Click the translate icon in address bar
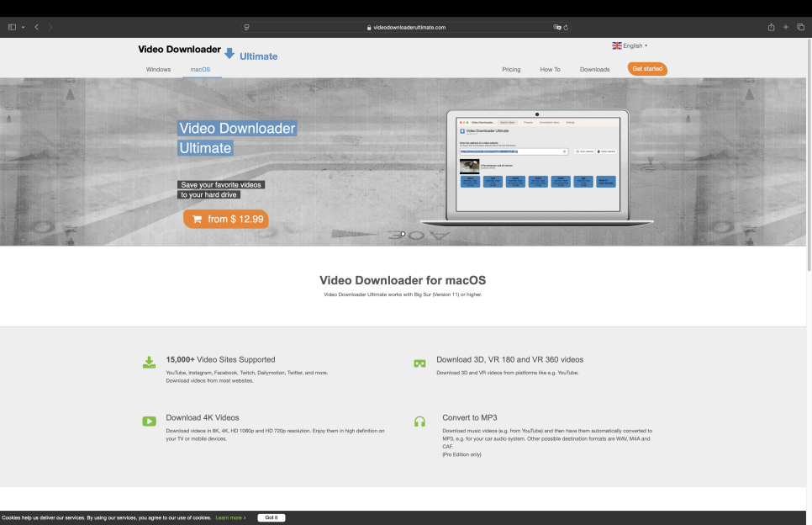The width and height of the screenshot is (812, 525). point(557,28)
